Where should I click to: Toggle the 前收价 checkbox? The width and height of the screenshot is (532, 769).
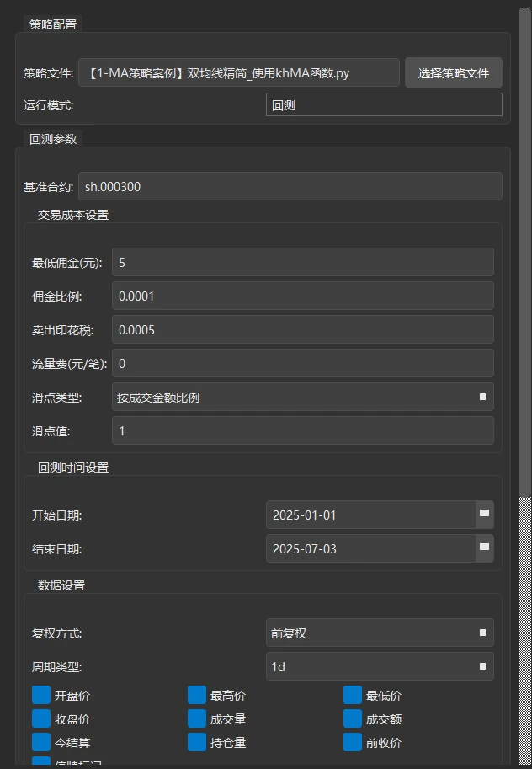[353, 742]
